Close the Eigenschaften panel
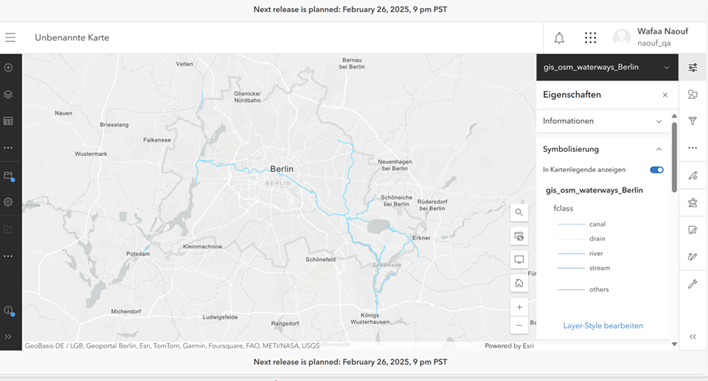 (x=665, y=95)
